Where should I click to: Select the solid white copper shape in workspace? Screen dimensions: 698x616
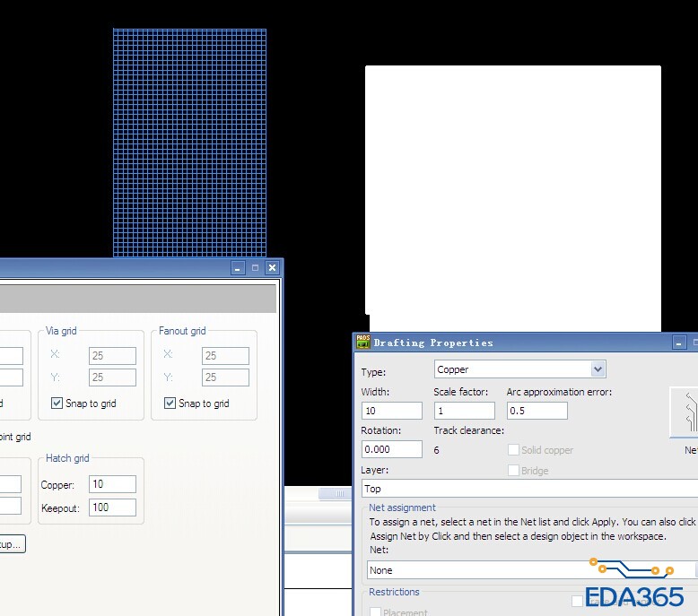pyautogui.click(x=513, y=198)
